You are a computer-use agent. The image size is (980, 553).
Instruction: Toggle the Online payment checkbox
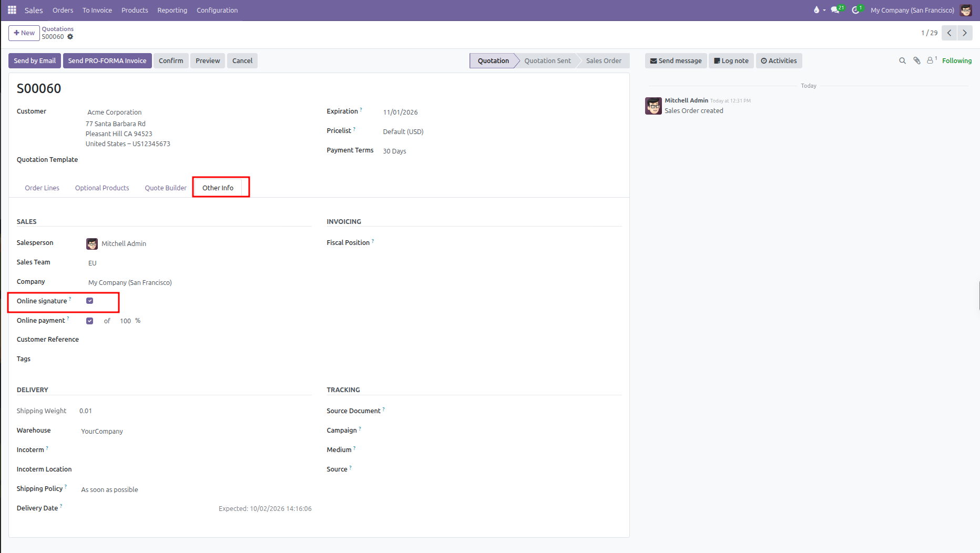[90, 321]
